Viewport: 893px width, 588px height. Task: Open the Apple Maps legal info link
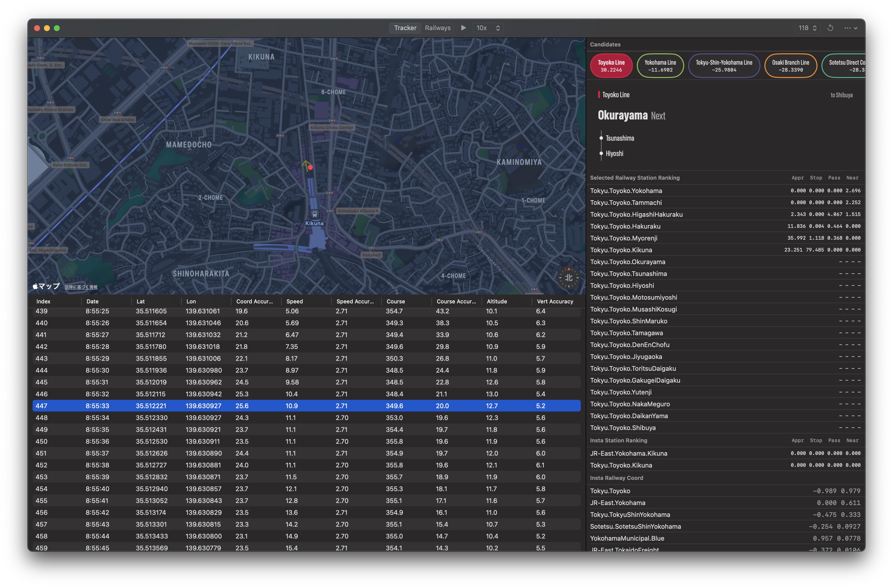tap(81, 287)
